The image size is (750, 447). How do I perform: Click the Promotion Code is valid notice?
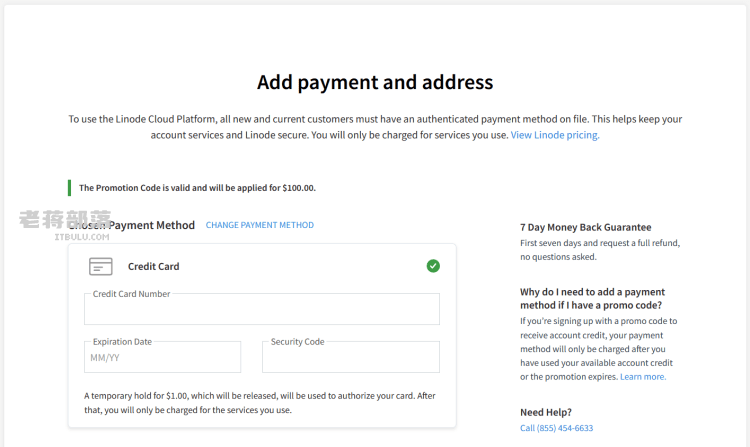click(x=197, y=188)
